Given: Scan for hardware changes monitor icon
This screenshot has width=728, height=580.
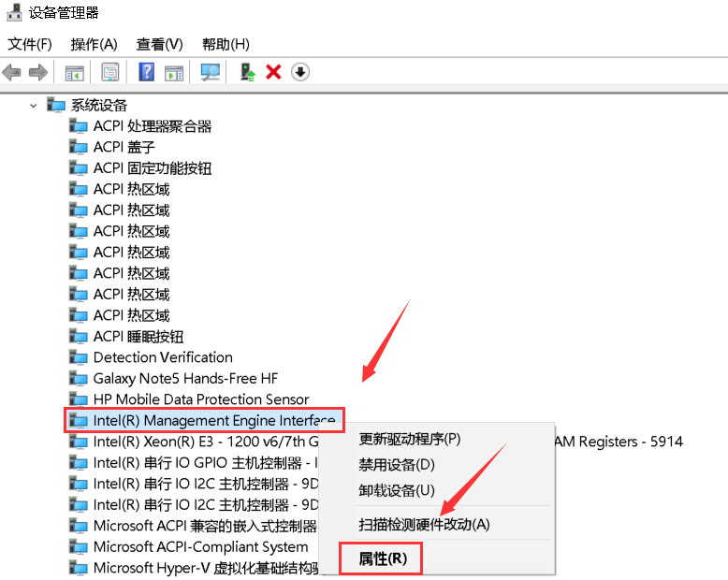Looking at the screenshot, I should [x=211, y=72].
